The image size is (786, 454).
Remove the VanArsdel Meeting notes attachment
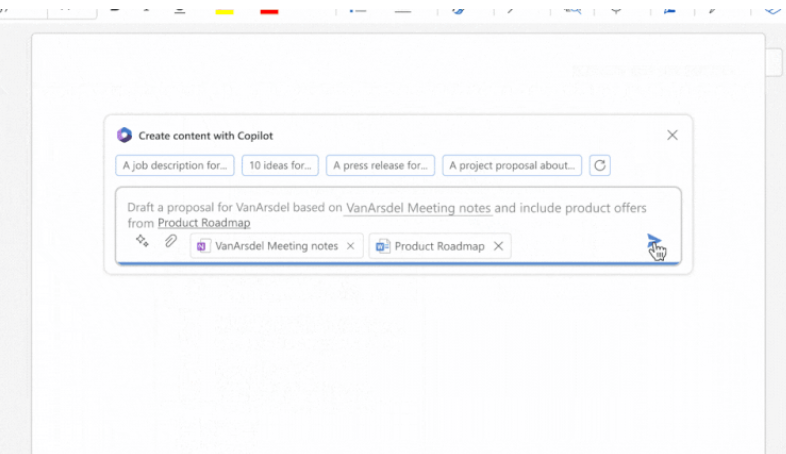point(350,246)
